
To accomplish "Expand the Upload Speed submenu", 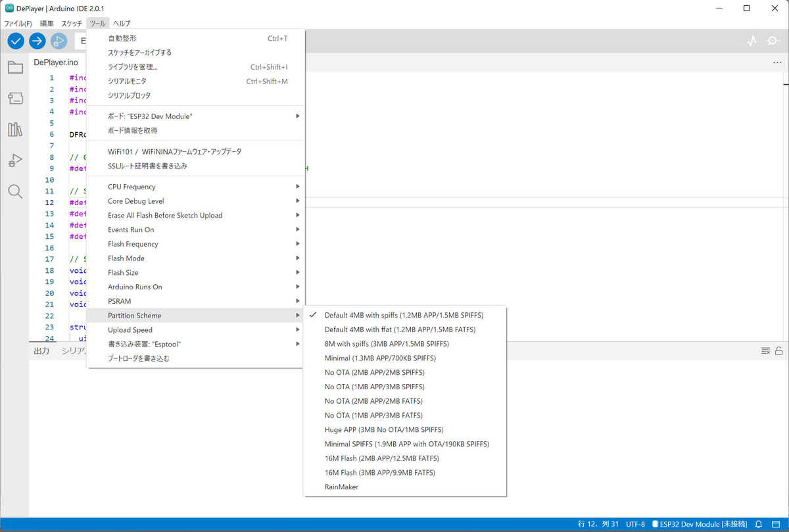I will (196, 330).
